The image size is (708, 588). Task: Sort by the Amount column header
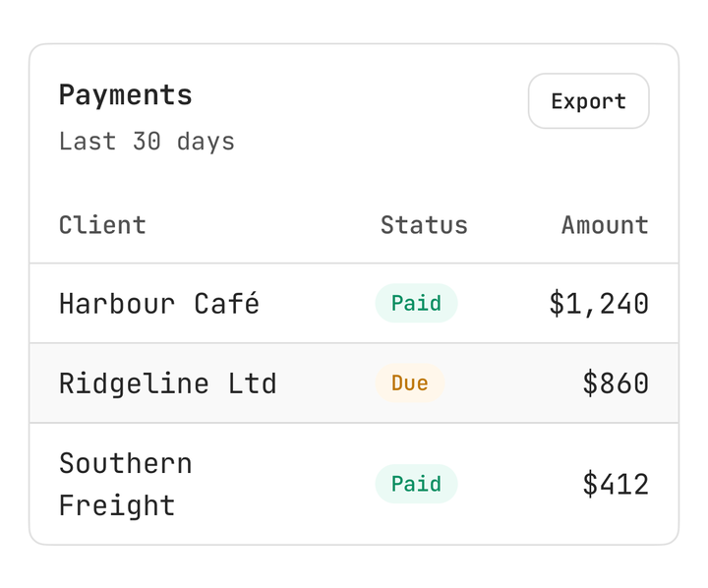[605, 225]
